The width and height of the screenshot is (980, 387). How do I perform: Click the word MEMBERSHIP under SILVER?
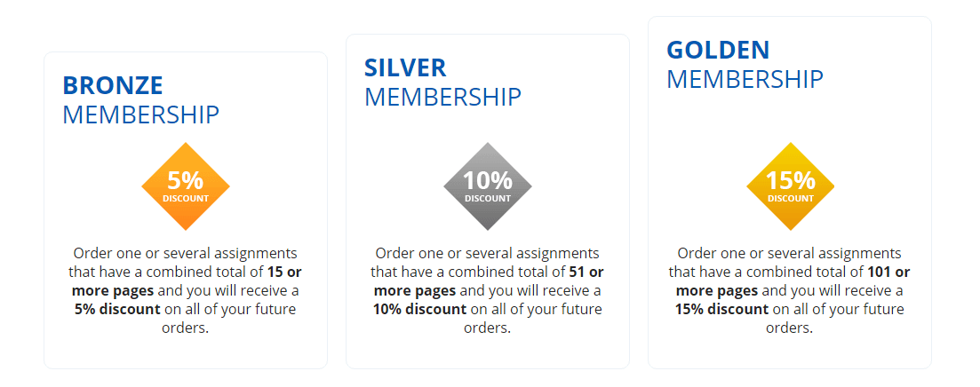(x=442, y=98)
